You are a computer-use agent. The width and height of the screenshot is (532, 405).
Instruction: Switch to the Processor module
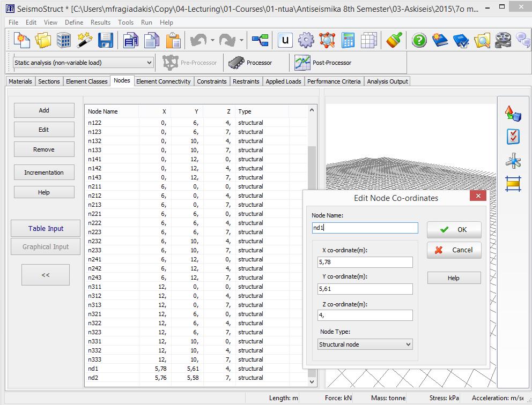250,63
